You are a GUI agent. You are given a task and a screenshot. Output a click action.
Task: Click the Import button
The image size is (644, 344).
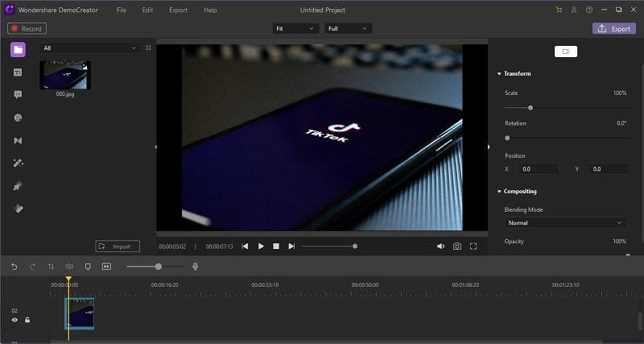click(118, 247)
